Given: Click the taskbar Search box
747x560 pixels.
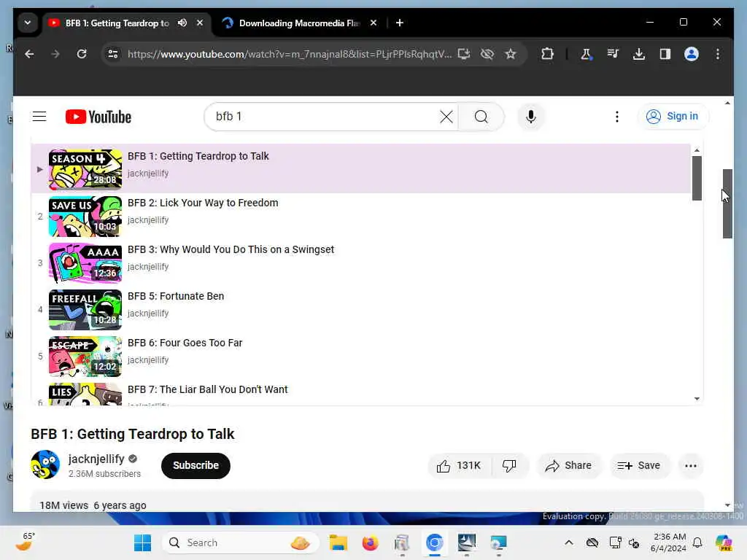Looking at the screenshot, I should coord(241,542).
